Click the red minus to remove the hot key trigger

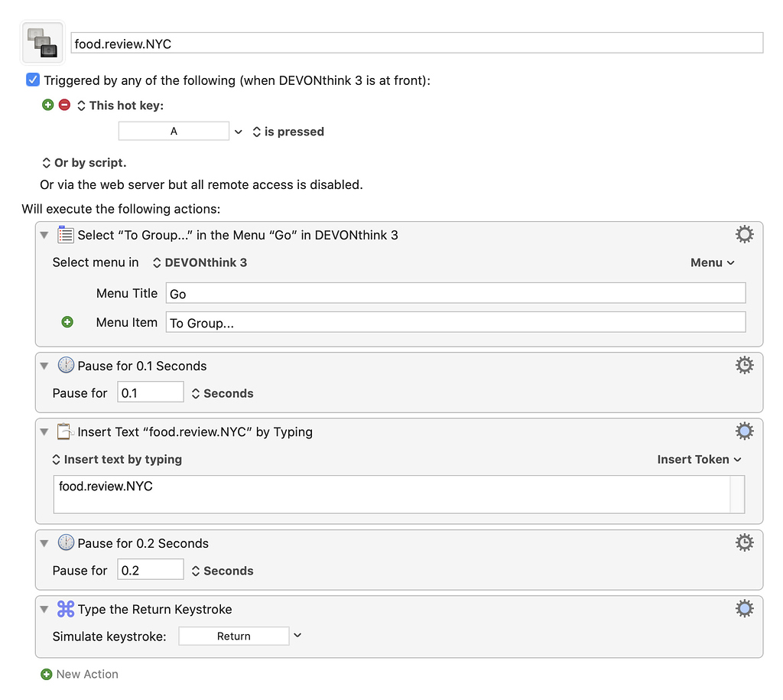64,105
